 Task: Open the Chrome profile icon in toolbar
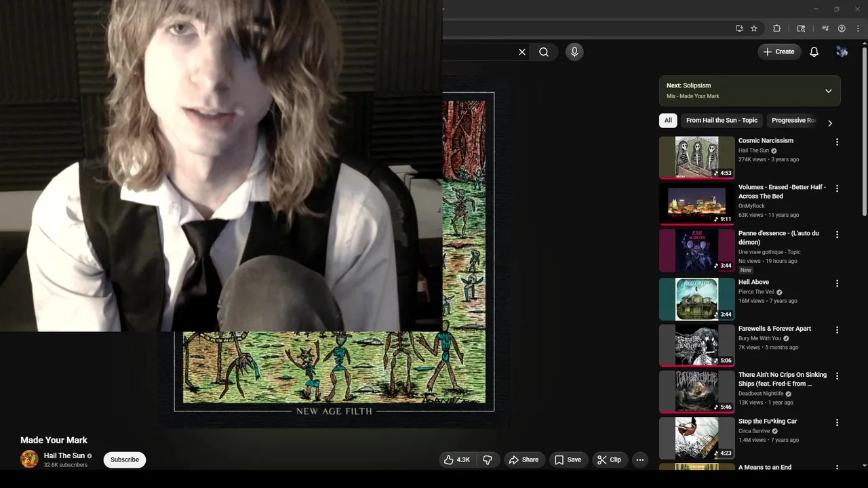coord(842,28)
